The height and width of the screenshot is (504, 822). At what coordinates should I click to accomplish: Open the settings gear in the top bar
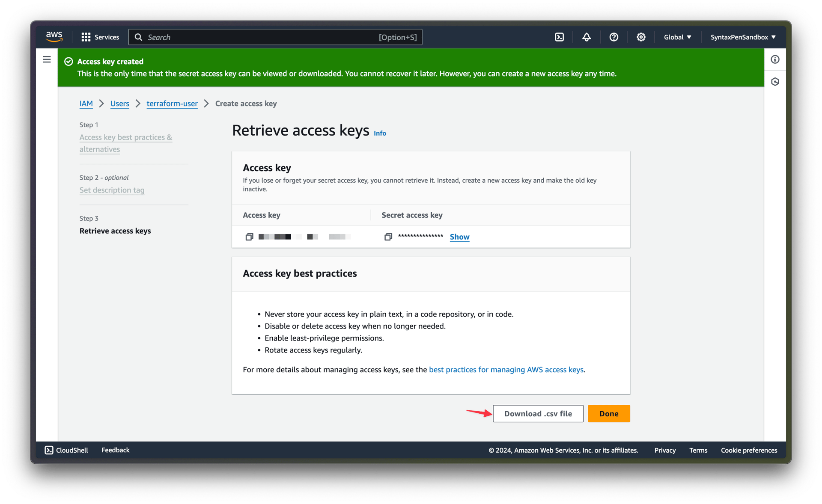(641, 37)
